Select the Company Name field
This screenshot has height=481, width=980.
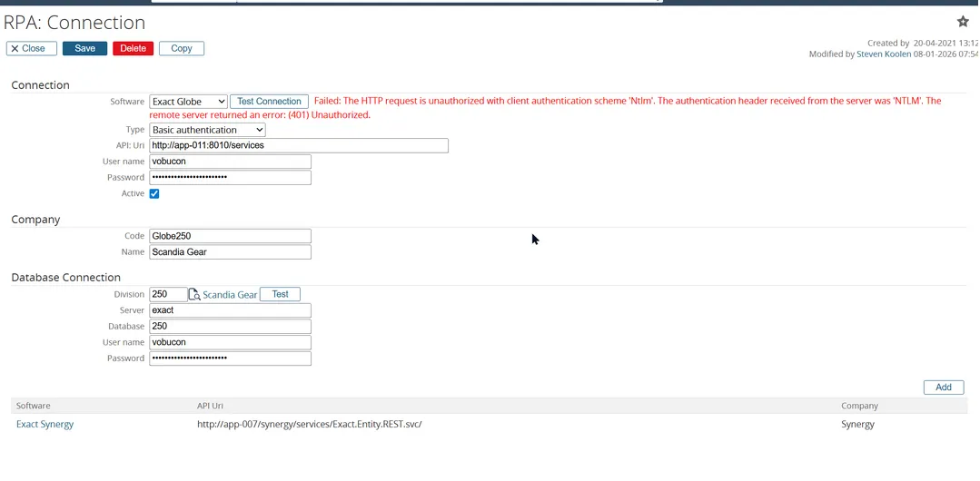230,252
